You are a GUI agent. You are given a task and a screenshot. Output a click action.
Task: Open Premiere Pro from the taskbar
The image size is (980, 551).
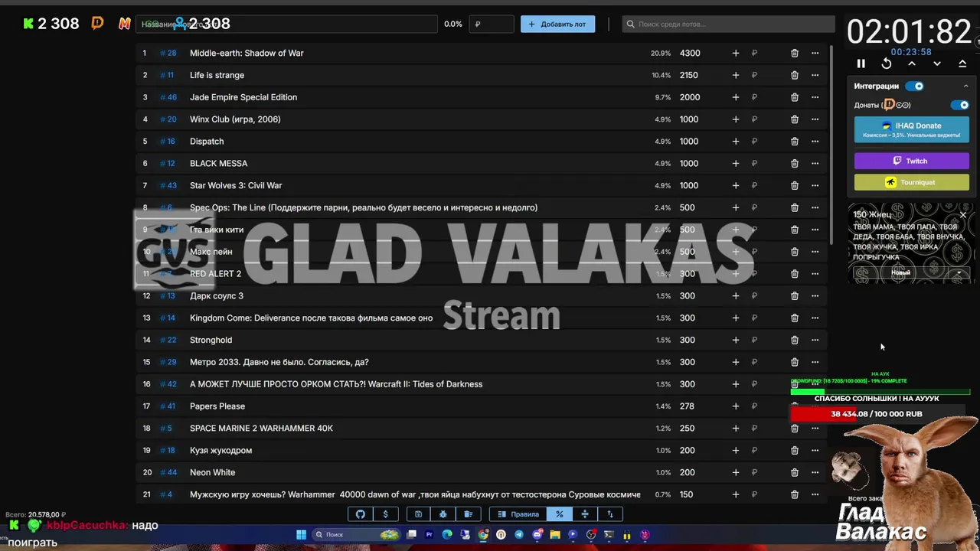[x=429, y=535]
